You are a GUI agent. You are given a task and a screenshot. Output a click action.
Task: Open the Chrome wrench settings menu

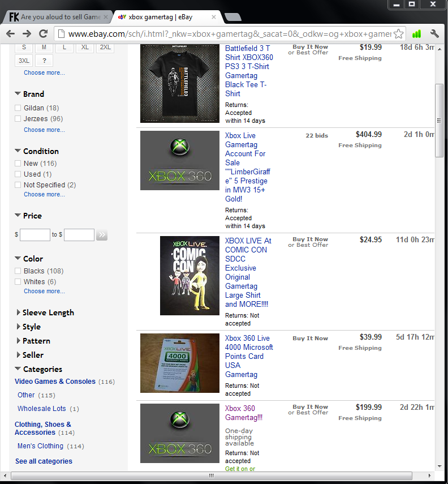434,33
